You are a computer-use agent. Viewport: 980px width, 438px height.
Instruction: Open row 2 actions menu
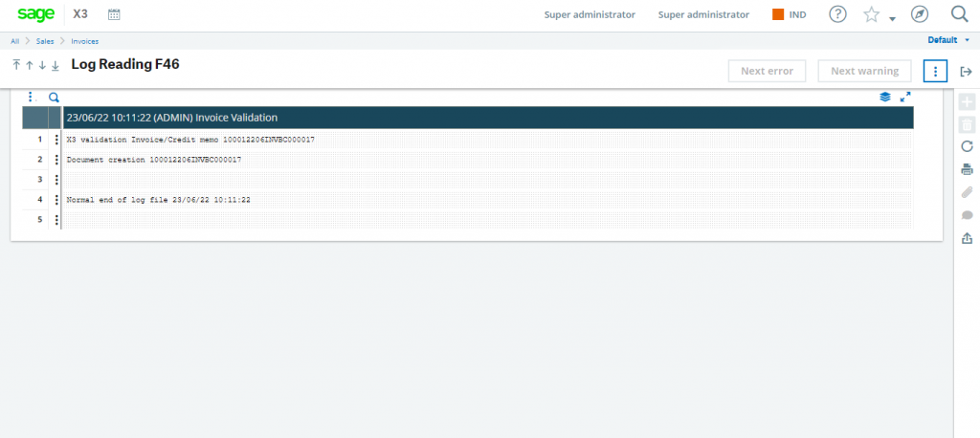[56, 160]
